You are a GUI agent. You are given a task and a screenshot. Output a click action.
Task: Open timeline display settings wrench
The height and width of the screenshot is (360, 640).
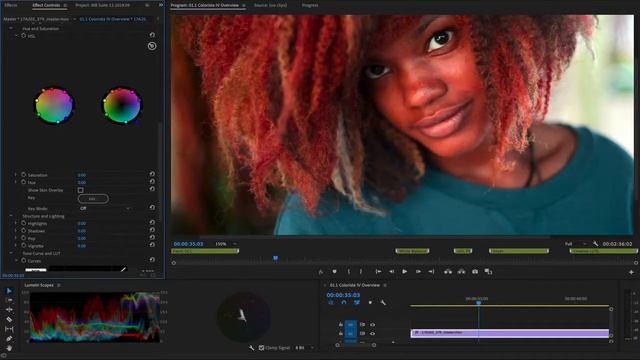click(x=383, y=302)
